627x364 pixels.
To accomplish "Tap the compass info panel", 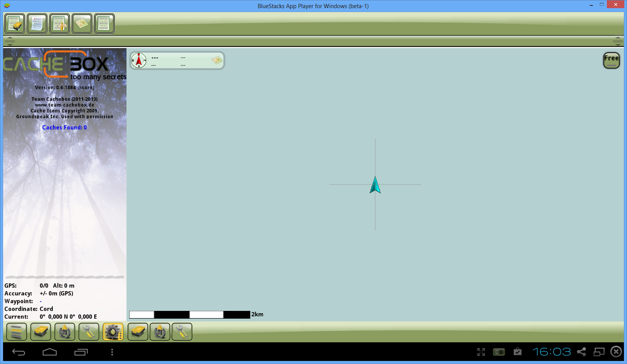I will [x=177, y=60].
